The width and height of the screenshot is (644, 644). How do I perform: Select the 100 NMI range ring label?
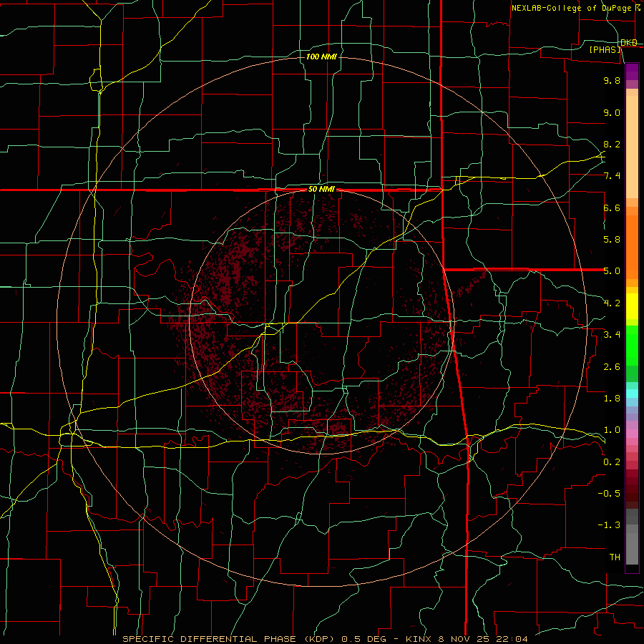[x=321, y=57]
